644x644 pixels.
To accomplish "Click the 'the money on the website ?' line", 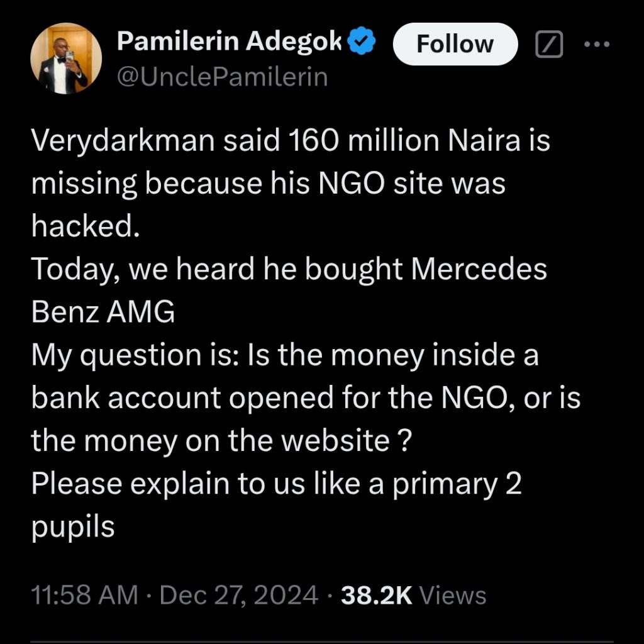I will pyautogui.click(x=221, y=441).
